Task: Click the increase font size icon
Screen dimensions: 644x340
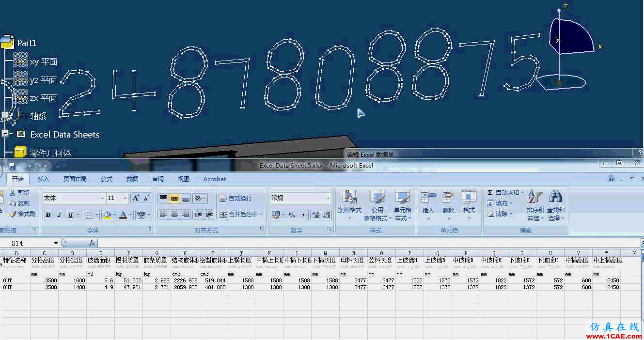Action: coord(136,198)
